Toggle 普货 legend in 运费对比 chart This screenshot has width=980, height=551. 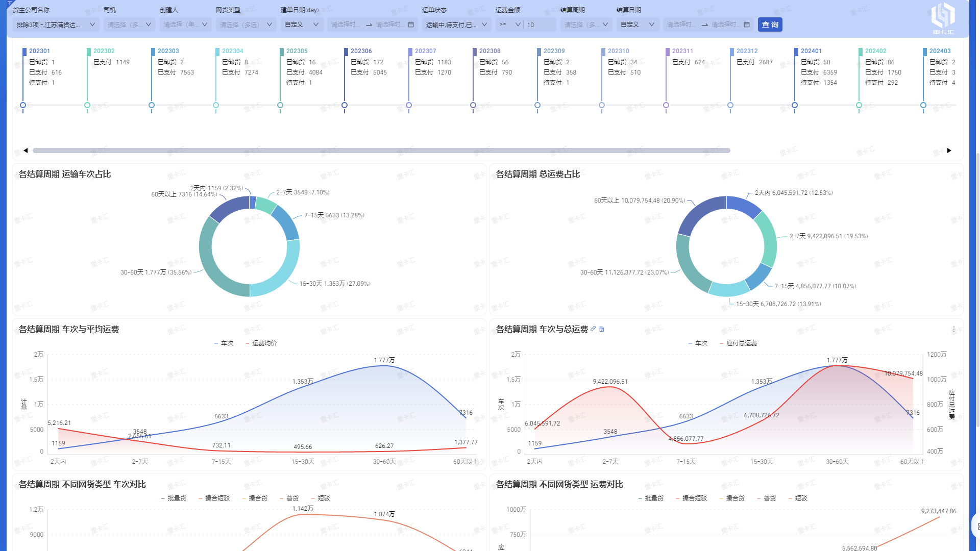coord(767,498)
